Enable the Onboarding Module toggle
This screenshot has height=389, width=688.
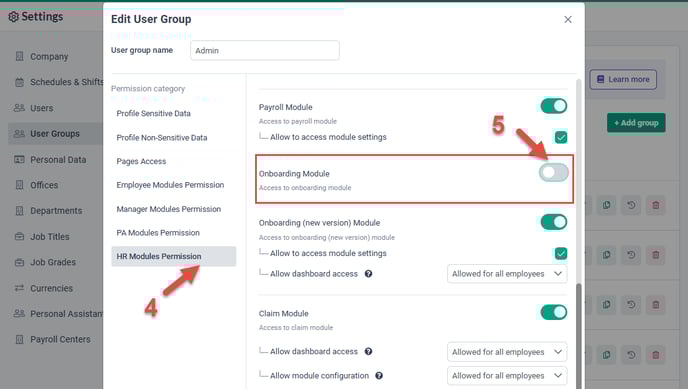[x=554, y=172]
